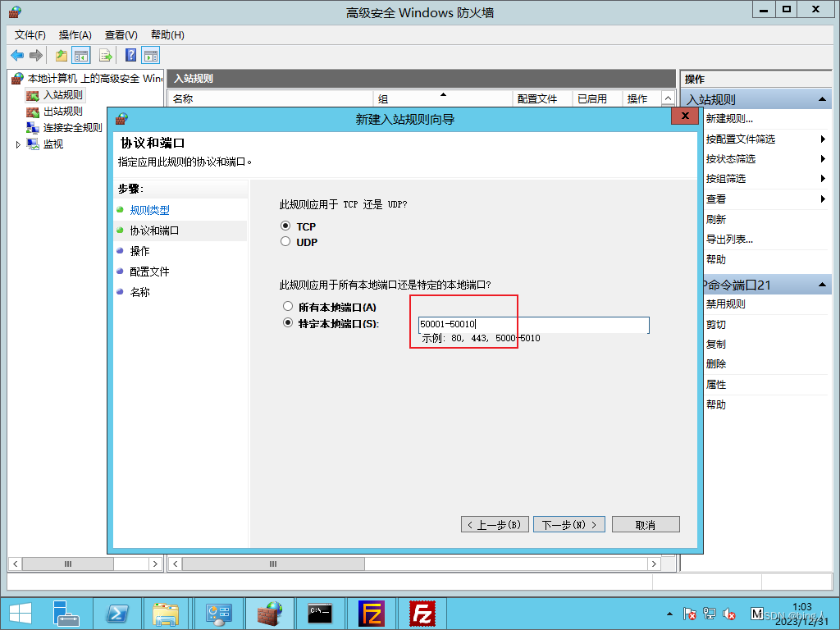Image resolution: width=840 pixels, height=630 pixels.
Task: Go to the 规则类型 wizard step
Action: [x=149, y=210]
